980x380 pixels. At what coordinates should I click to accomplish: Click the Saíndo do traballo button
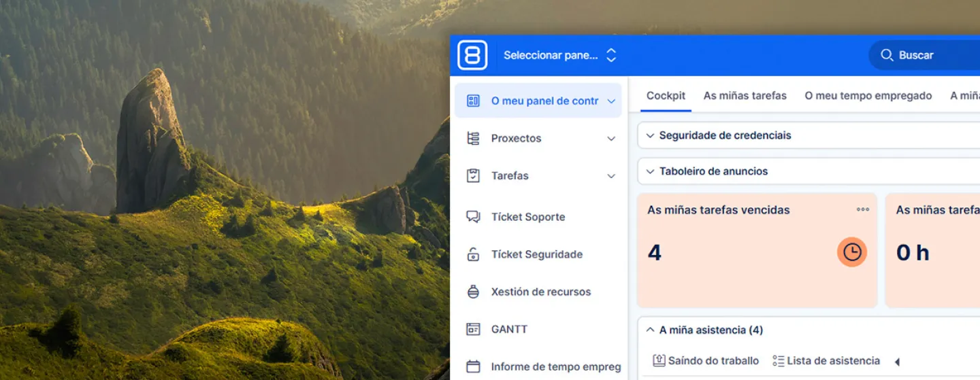706,360
